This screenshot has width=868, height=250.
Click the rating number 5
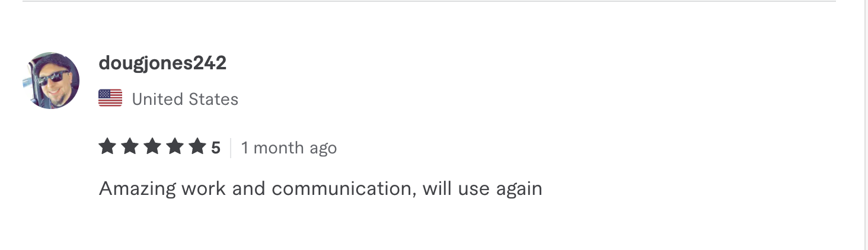coord(216,148)
